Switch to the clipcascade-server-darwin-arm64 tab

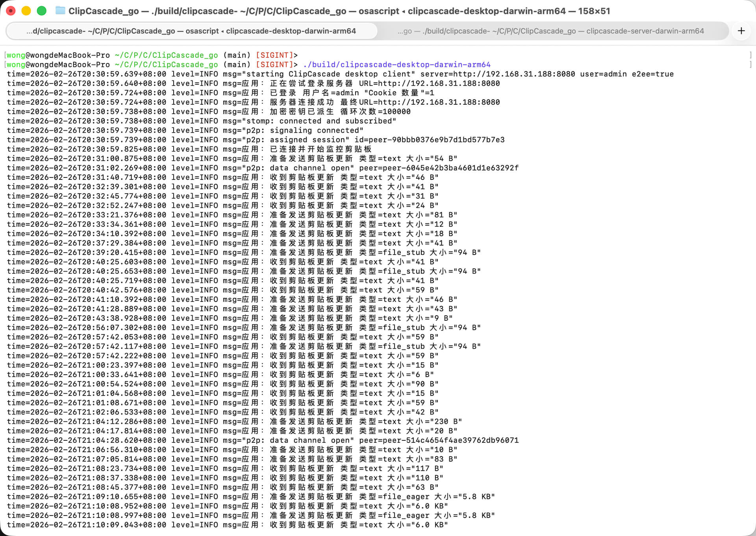click(550, 31)
